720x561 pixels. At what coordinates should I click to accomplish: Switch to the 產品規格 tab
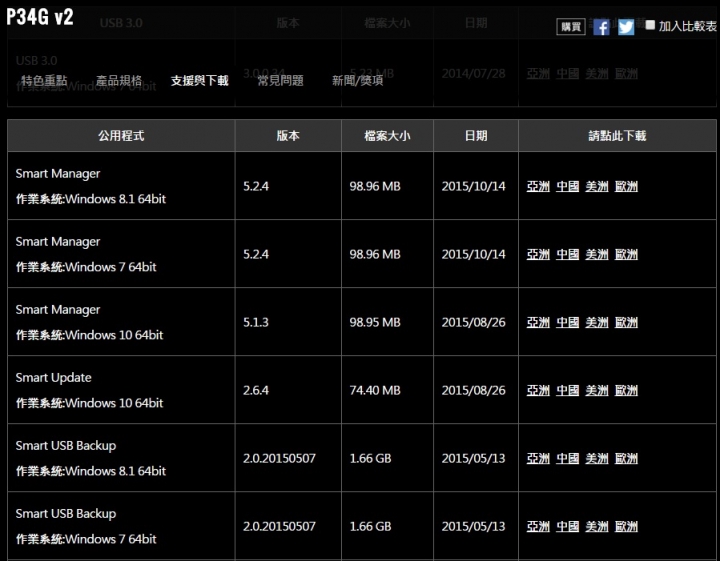(119, 81)
